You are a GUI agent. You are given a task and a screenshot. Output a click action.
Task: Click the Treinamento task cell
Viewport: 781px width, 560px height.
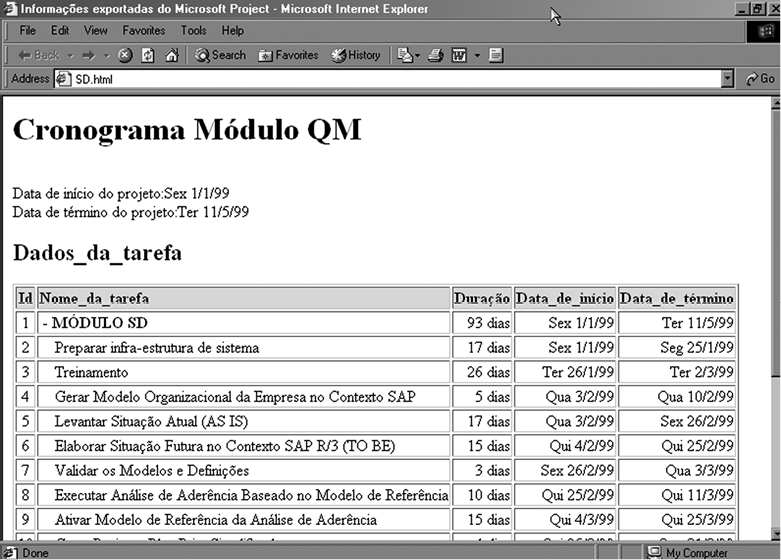tap(244, 372)
